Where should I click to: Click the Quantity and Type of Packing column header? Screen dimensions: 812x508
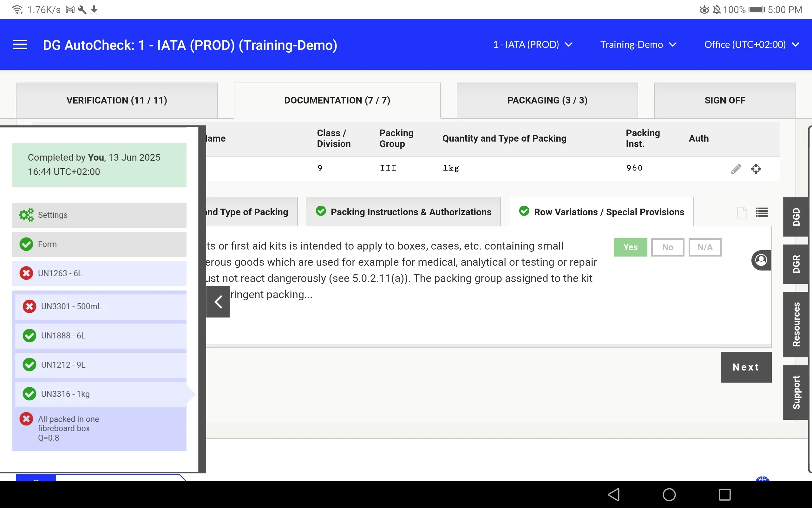[x=504, y=138]
